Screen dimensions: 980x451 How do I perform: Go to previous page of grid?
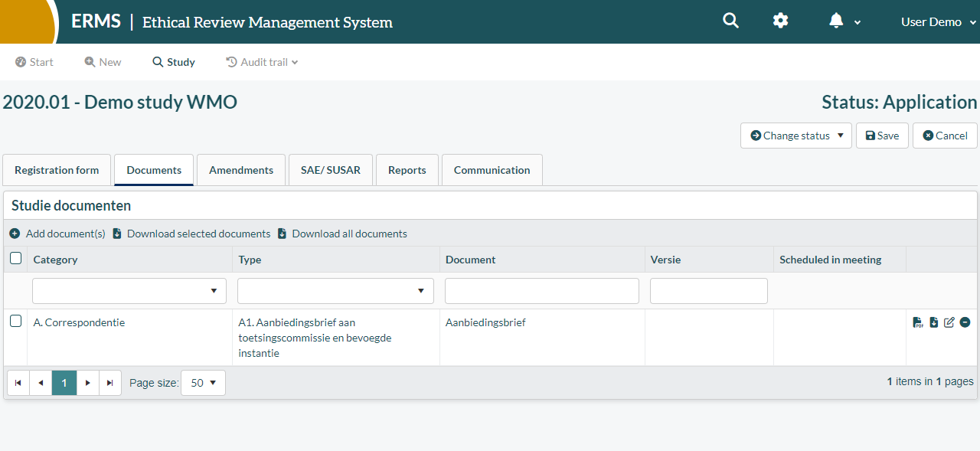(41, 383)
